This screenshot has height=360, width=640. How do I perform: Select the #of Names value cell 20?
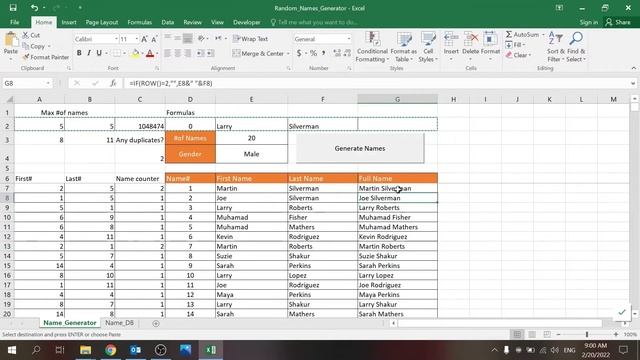pyautogui.click(x=251, y=138)
